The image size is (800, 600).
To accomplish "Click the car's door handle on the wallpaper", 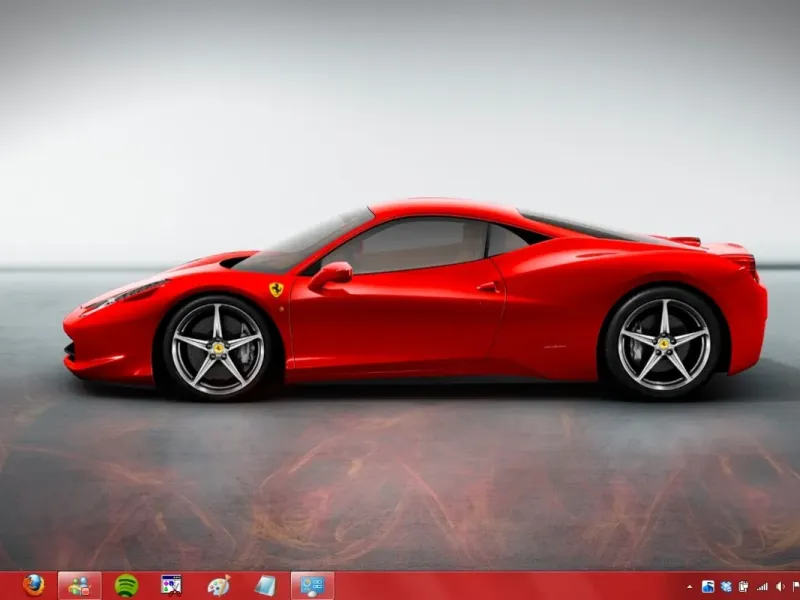I will point(487,287).
